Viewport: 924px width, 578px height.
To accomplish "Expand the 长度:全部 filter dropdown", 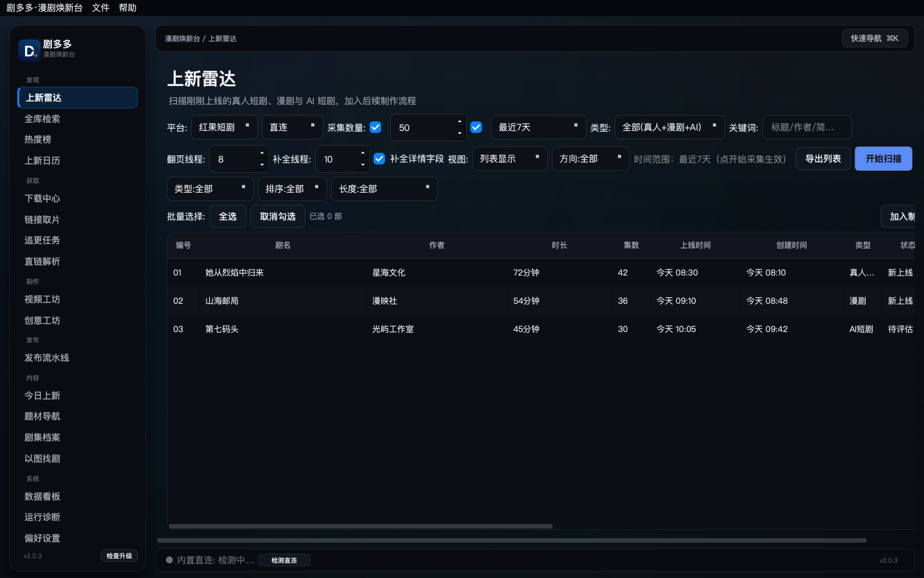I will (384, 189).
